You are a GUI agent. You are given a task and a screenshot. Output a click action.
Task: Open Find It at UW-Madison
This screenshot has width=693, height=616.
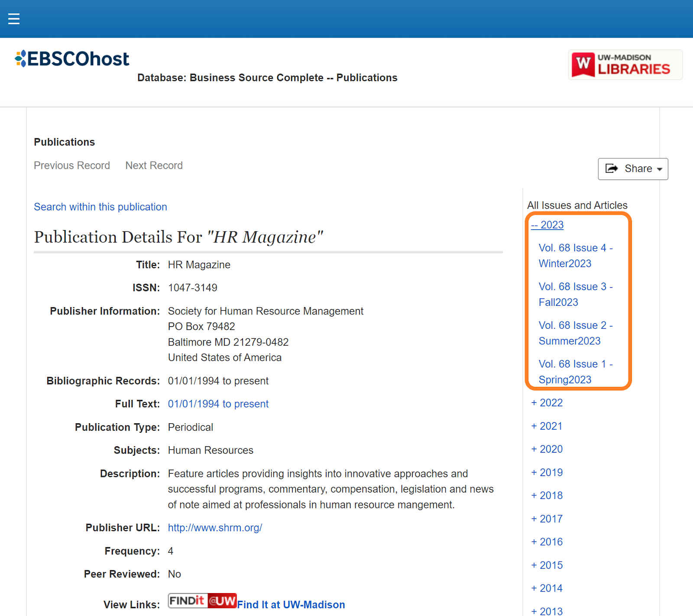(x=291, y=604)
